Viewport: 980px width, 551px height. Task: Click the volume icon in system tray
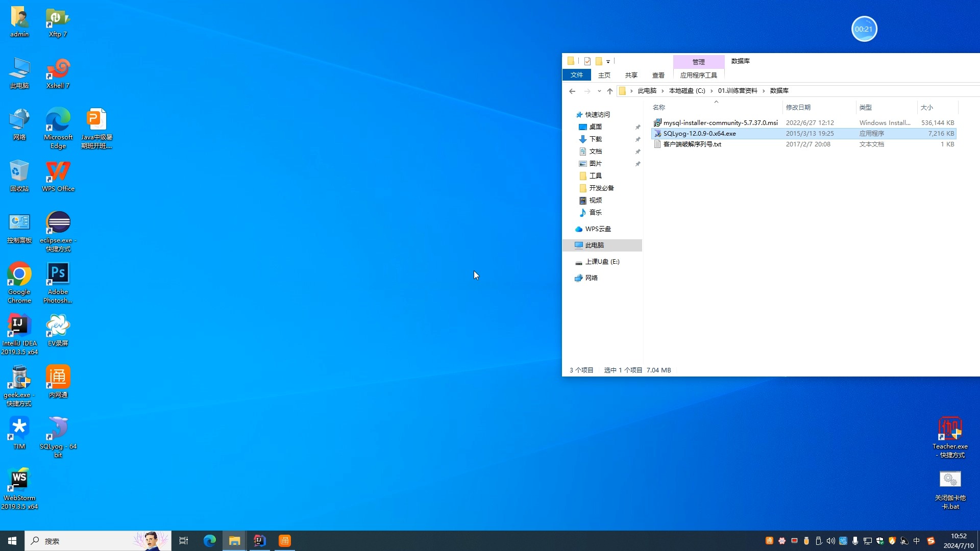click(830, 541)
